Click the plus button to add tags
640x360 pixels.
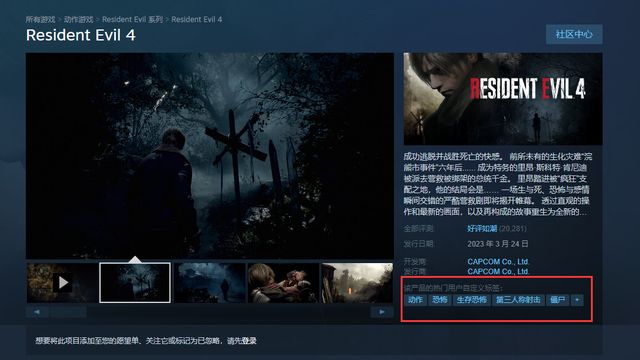pyautogui.click(x=577, y=300)
